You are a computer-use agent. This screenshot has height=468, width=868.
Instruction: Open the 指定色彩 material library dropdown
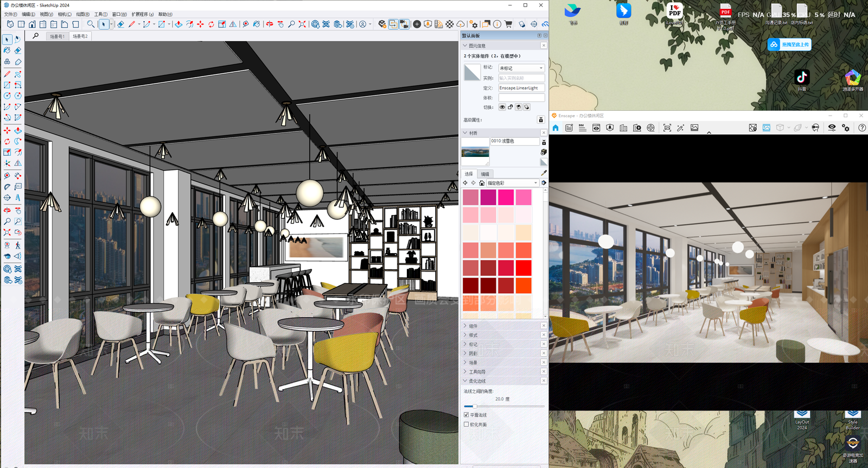pos(513,183)
